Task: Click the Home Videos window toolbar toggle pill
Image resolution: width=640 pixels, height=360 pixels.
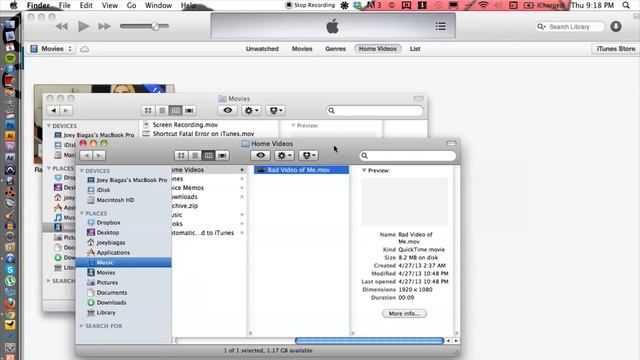Action: pyautogui.click(x=451, y=144)
